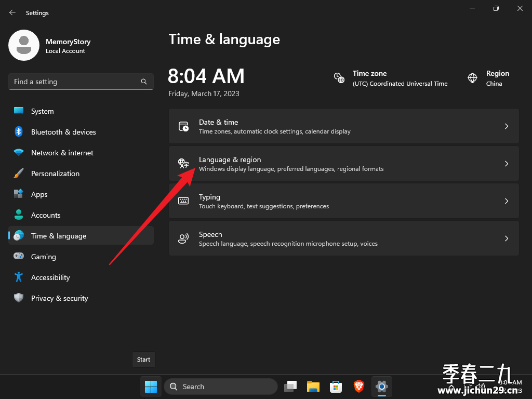Click the Language & region globe icon

pos(183,164)
